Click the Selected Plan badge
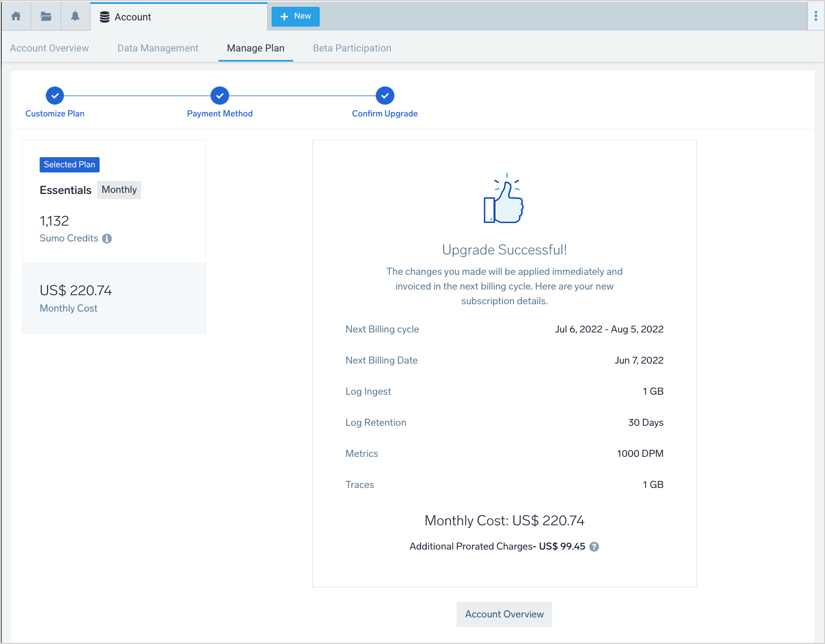 pos(70,165)
